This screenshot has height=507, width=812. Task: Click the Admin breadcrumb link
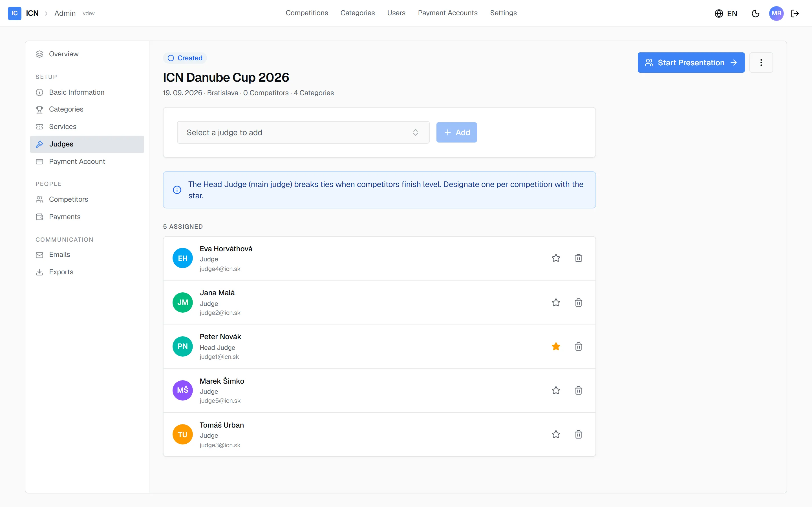[x=65, y=14]
